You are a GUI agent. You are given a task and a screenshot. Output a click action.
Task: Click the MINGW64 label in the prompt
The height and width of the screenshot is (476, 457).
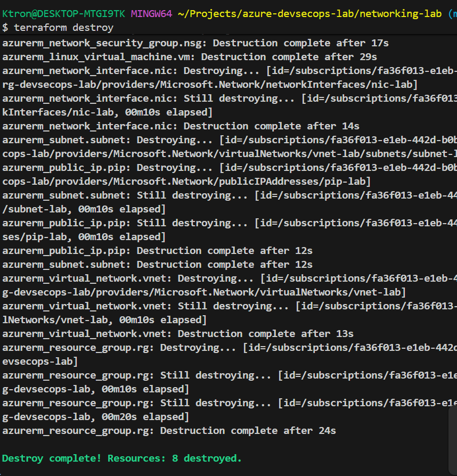point(151,13)
